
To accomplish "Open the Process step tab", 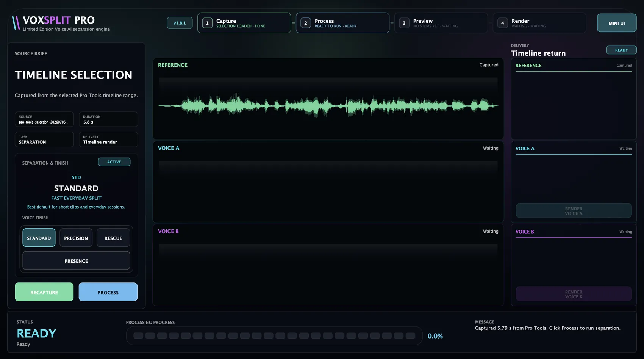I will click(x=342, y=23).
